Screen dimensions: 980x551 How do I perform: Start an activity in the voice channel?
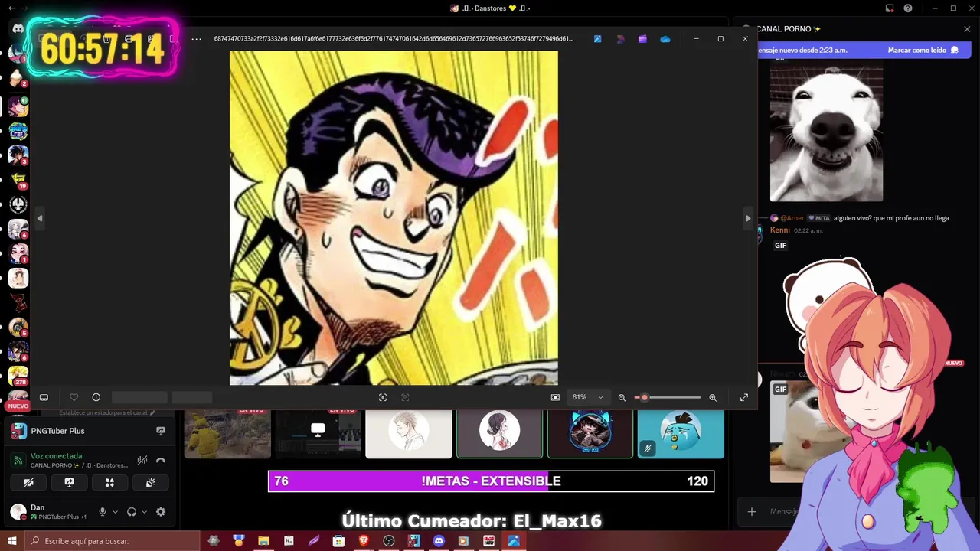tap(109, 483)
